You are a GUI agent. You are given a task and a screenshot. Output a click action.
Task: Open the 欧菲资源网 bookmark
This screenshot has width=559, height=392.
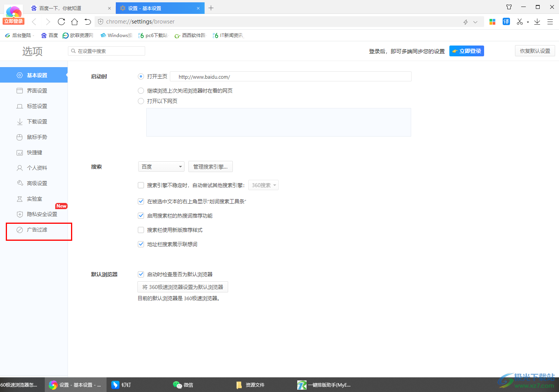click(78, 35)
